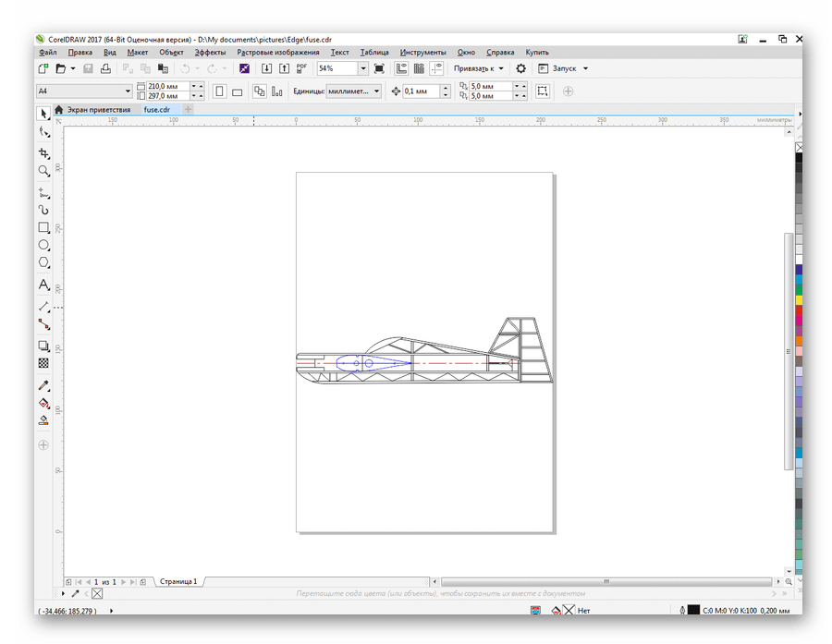This screenshot has height=644, width=832.
Task: Open the Эффекты menu
Action: pos(209,53)
